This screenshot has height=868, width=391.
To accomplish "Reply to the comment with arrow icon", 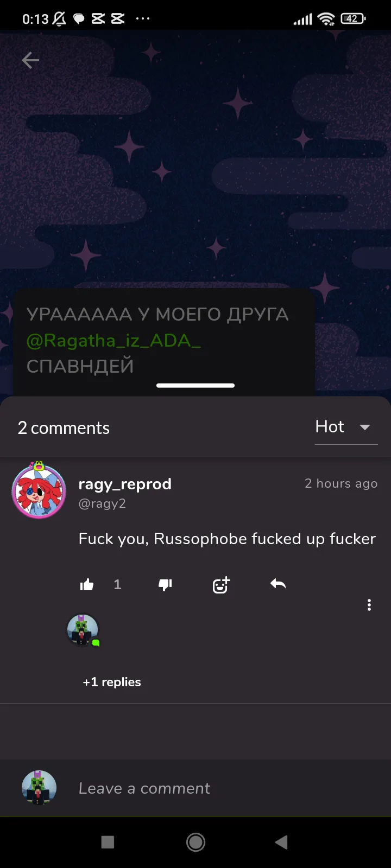I will pos(278,584).
